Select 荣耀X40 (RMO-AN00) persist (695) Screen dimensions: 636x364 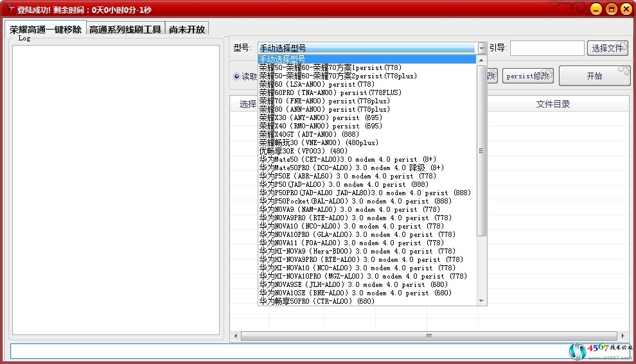367,126
